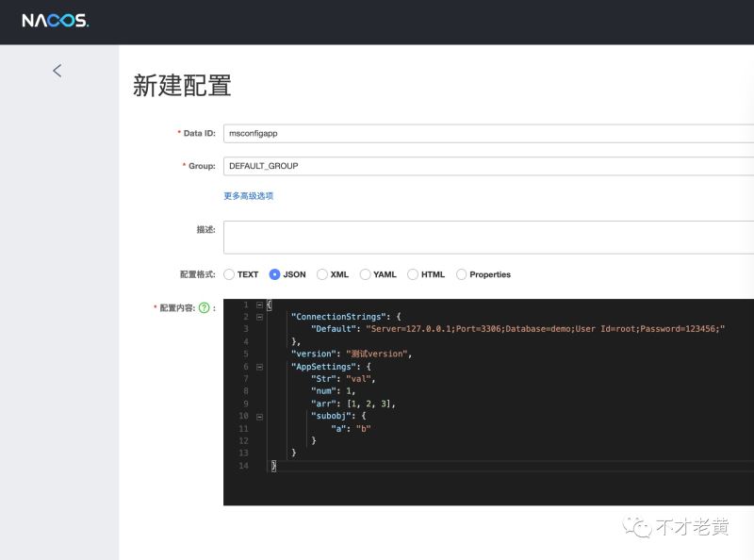This screenshot has height=560, width=754.
Task: Click the back chevron in the left sidebar
Action: pyautogui.click(x=57, y=70)
